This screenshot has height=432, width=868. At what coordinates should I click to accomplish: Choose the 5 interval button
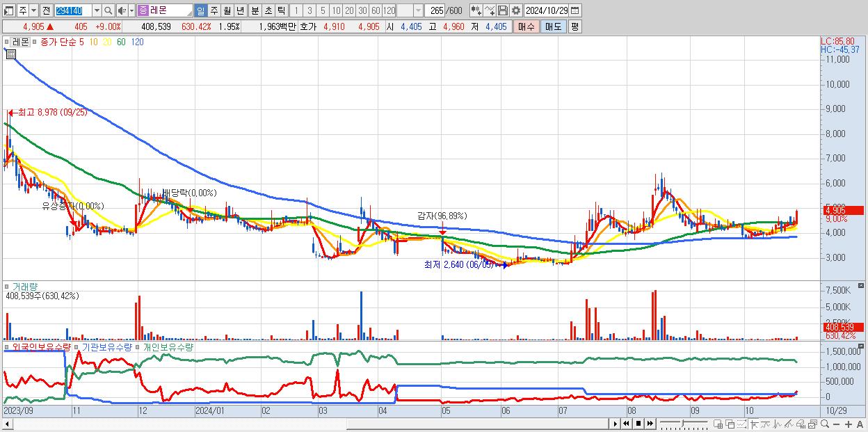click(x=323, y=10)
